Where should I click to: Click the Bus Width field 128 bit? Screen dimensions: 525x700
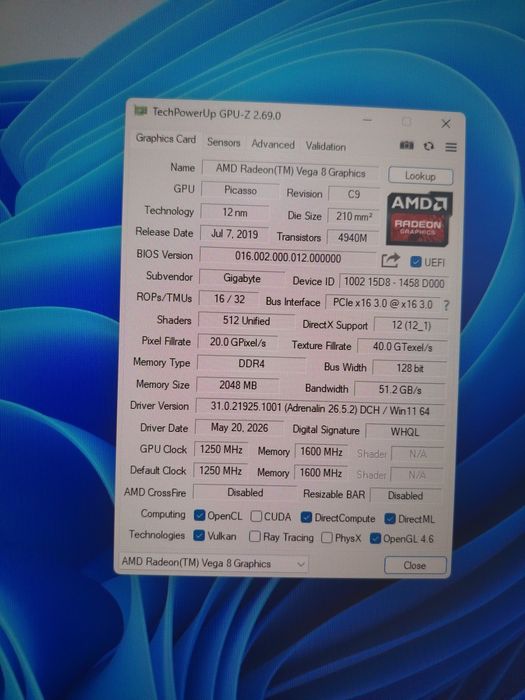tap(409, 368)
